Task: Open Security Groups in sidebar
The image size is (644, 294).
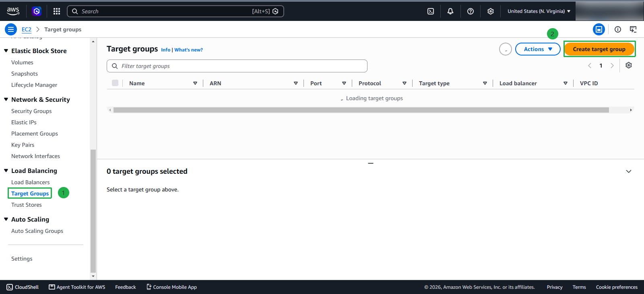Action: coord(31,111)
